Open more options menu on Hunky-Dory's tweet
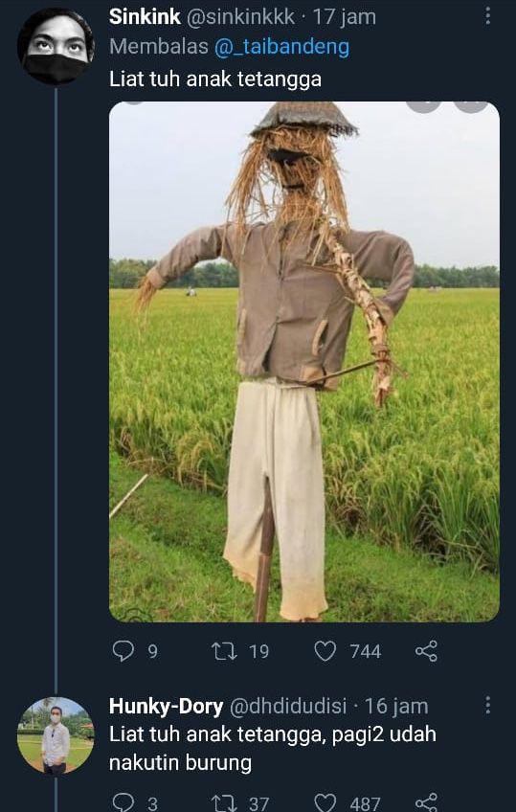The image size is (516, 812). (x=487, y=705)
